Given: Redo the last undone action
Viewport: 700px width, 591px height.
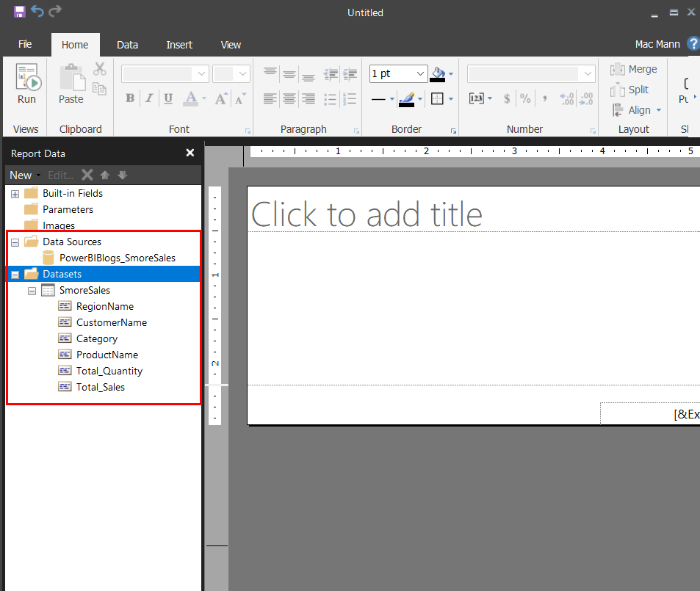Looking at the screenshot, I should click(55, 11).
